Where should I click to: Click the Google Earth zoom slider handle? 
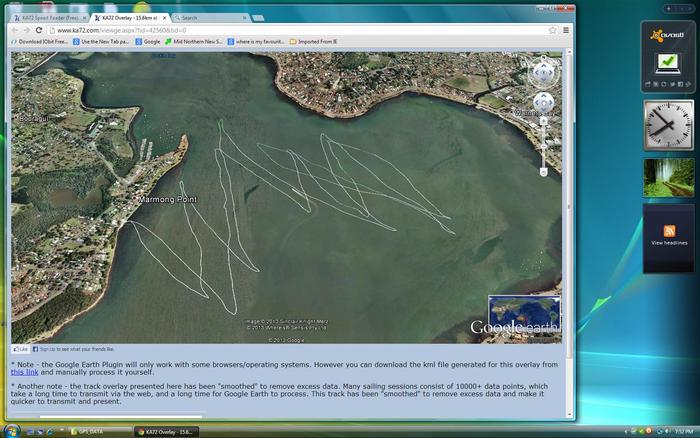543,146
